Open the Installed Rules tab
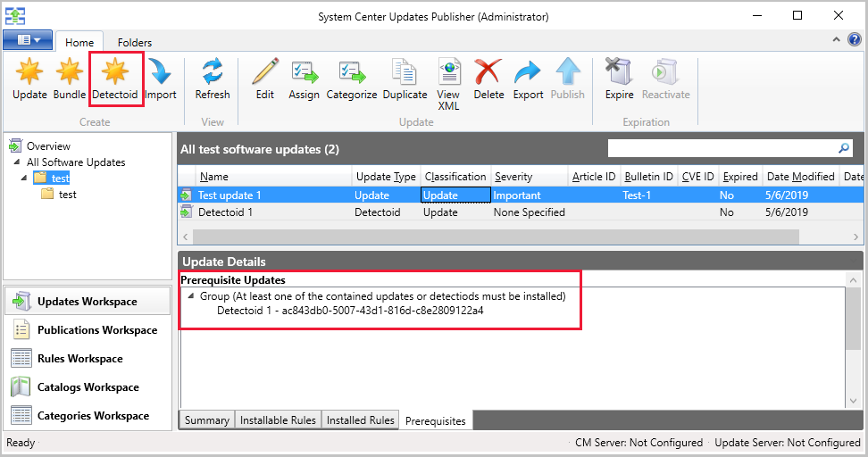The image size is (868, 457). click(x=360, y=420)
